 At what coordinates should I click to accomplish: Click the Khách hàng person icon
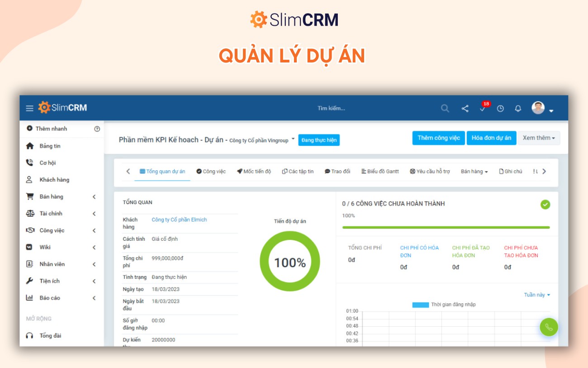pyautogui.click(x=29, y=180)
